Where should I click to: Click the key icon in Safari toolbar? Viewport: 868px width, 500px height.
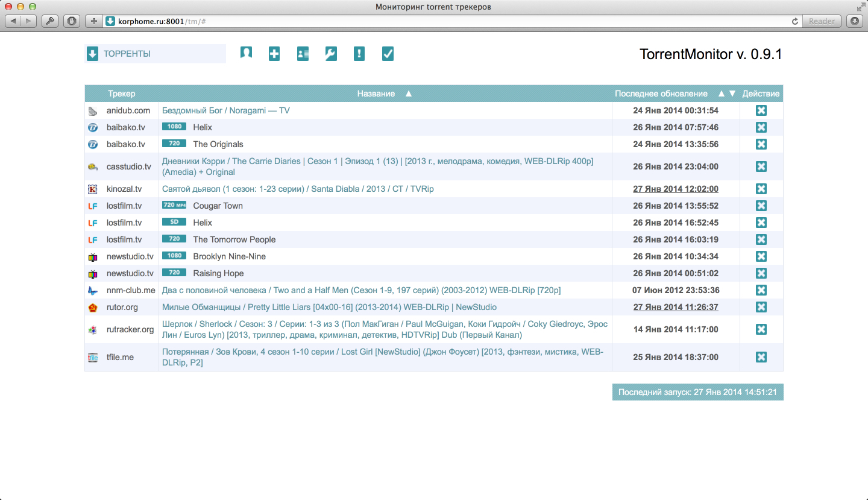pos(49,21)
